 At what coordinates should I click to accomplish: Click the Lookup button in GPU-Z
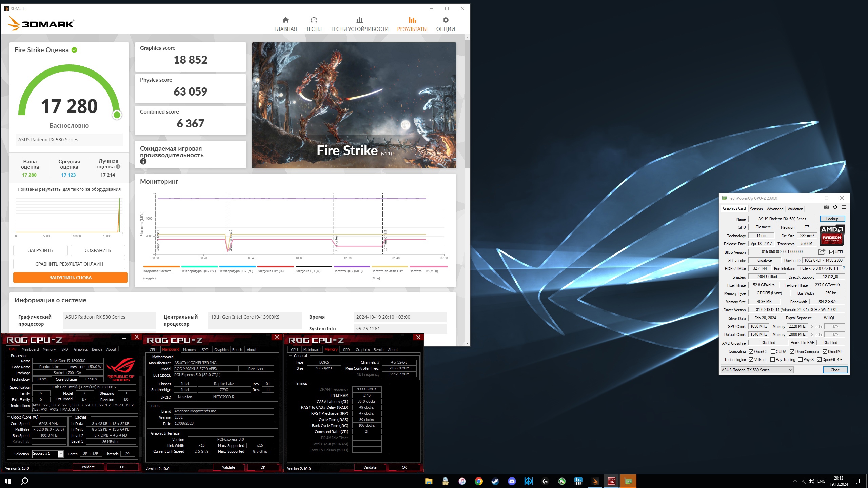tap(832, 219)
